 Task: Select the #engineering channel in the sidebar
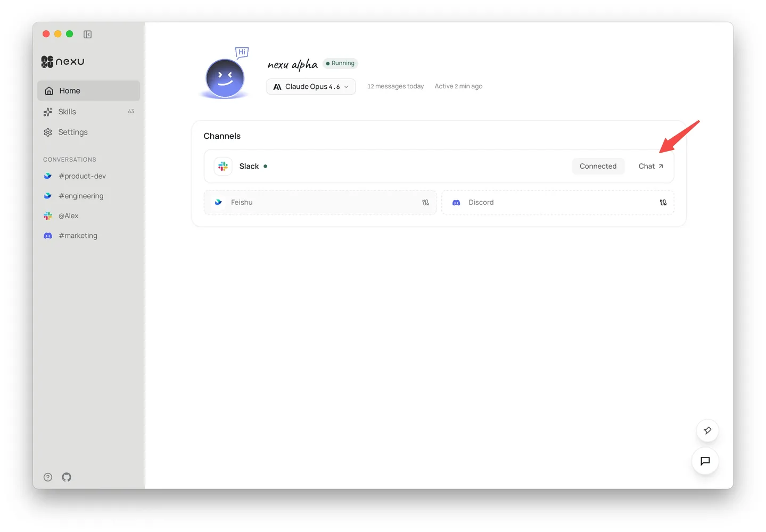pos(81,196)
